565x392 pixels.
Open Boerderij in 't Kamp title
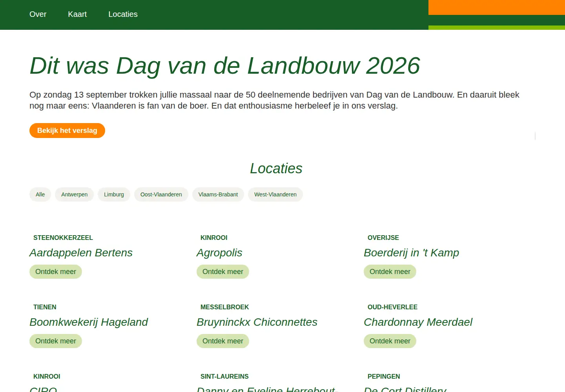pos(411,253)
